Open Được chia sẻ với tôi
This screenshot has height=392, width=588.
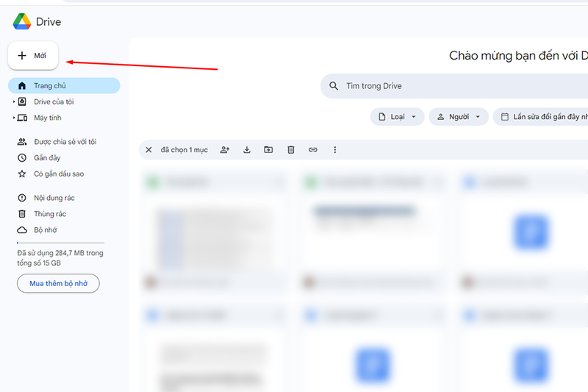pos(65,142)
